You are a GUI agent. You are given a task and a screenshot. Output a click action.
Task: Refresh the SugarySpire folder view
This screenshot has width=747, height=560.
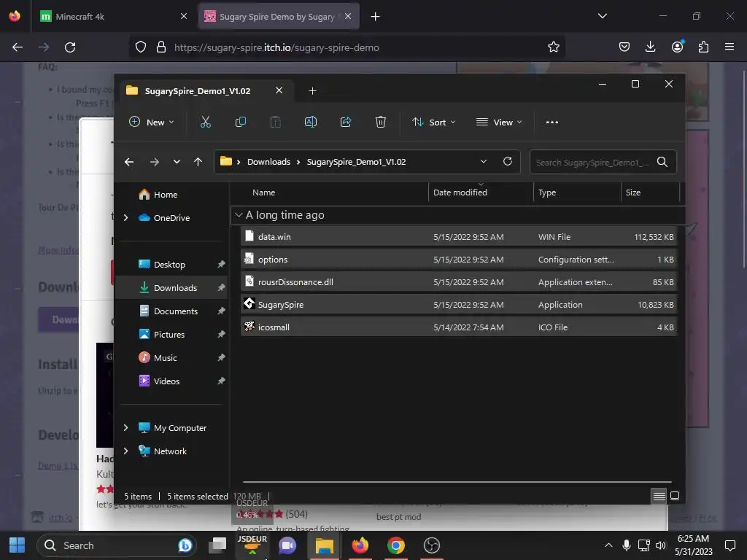pos(508,161)
